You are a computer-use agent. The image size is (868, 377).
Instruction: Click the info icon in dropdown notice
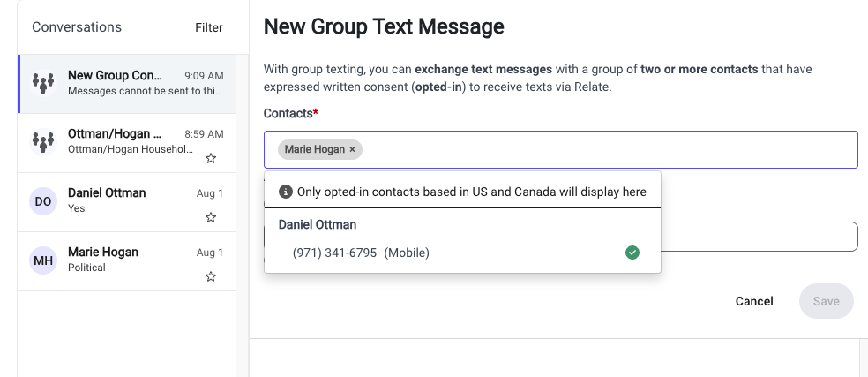coord(285,192)
